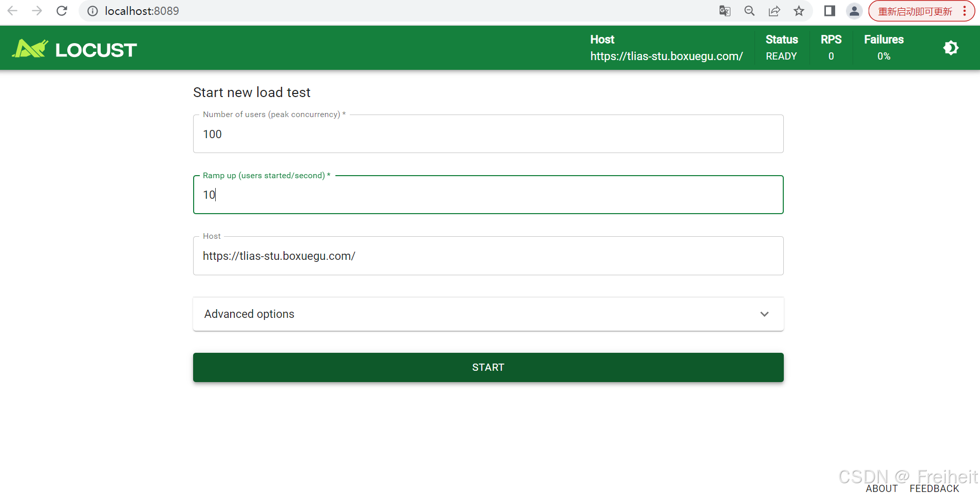This screenshot has height=493, width=980.
Task: Click the Failures 0% value
Action: pos(883,56)
